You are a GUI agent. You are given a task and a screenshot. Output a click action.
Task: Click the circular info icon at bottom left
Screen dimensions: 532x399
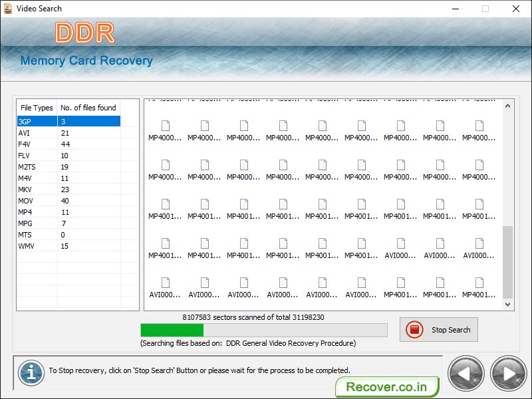click(x=31, y=373)
